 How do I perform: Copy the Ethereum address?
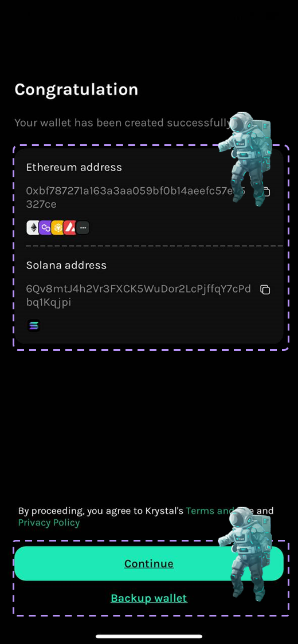tap(266, 192)
